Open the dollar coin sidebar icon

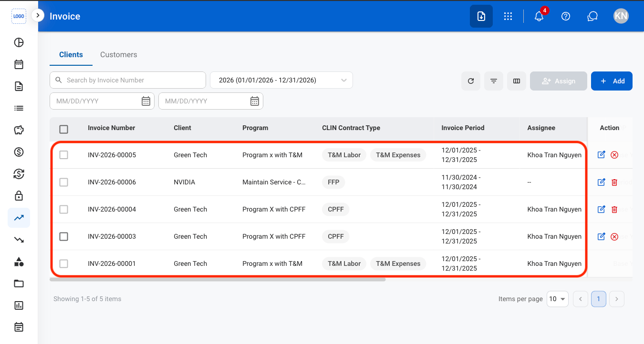19,152
